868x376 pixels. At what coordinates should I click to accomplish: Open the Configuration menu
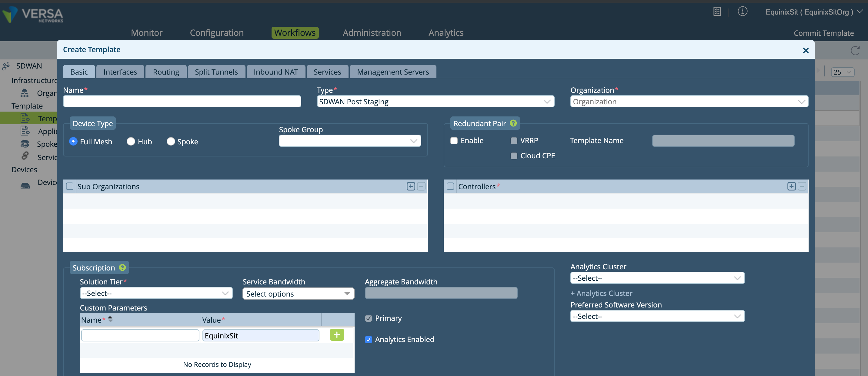(217, 33)
